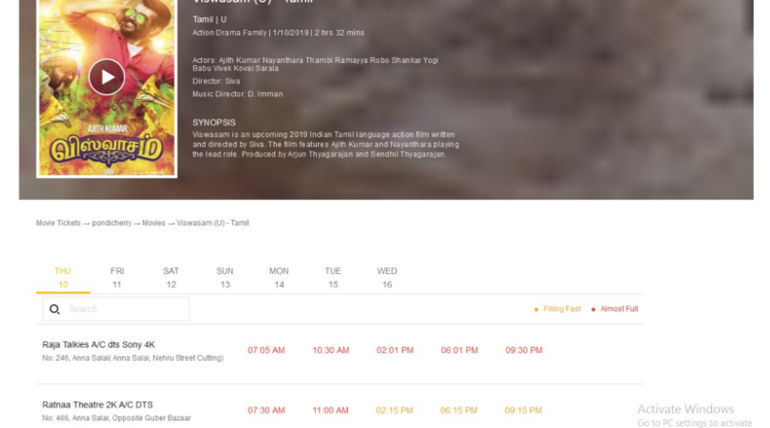Book Raja Talkies 10:30 AM show
This screenshot has height=428, width=770.
point(330,350)
